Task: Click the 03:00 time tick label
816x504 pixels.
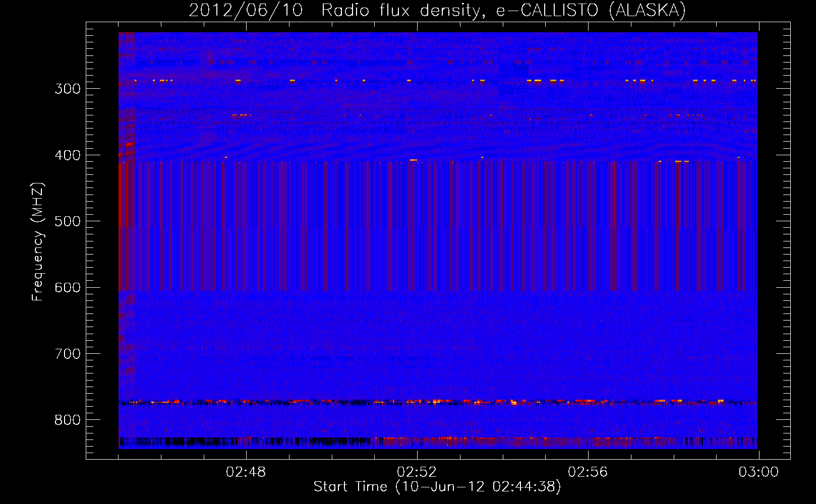Action: 759,472
